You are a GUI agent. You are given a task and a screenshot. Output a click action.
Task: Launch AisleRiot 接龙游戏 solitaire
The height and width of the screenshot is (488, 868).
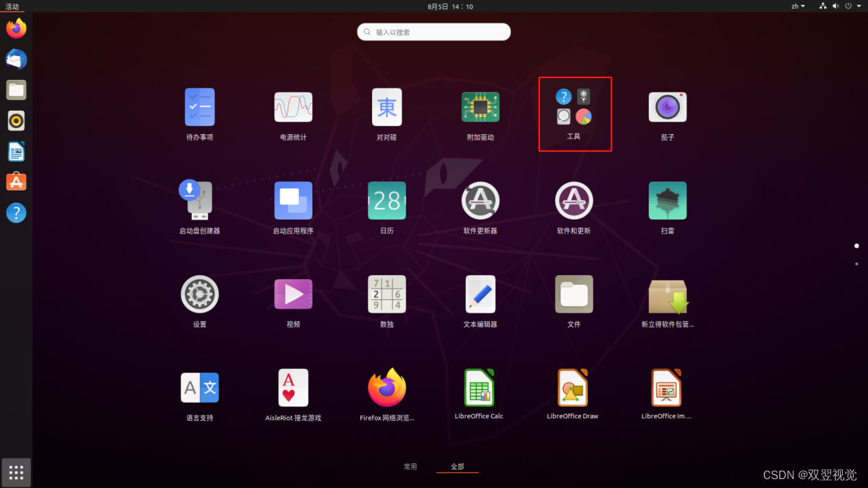[x=293, y=388]
